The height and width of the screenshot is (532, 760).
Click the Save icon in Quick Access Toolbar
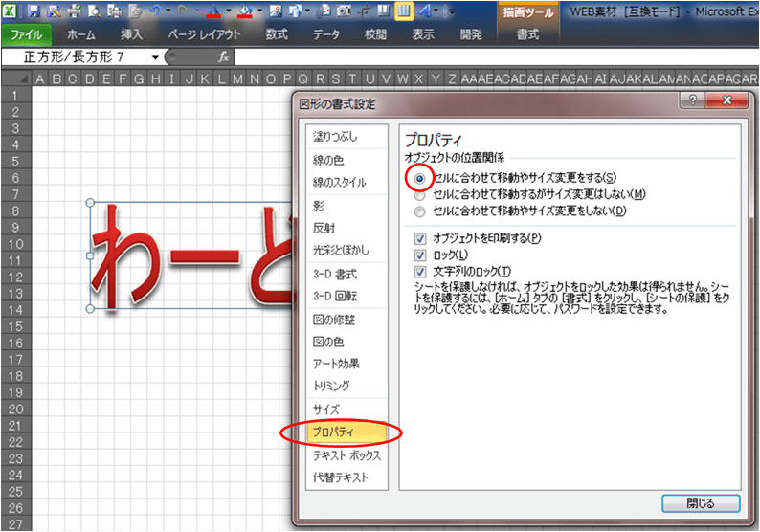[x=34, y=11]
